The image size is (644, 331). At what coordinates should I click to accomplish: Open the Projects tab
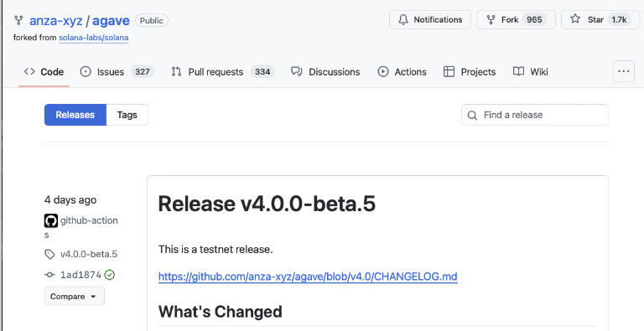point(470,72)
